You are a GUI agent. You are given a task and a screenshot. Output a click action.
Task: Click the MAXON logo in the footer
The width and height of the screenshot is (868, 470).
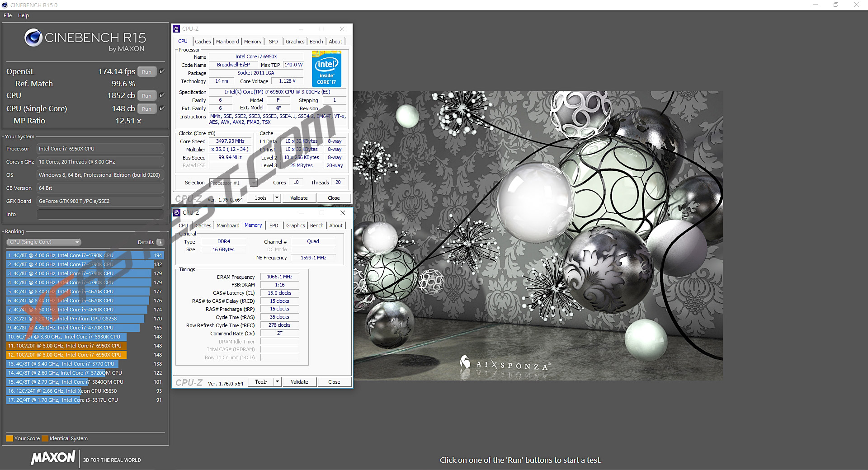tap(53, 458)
